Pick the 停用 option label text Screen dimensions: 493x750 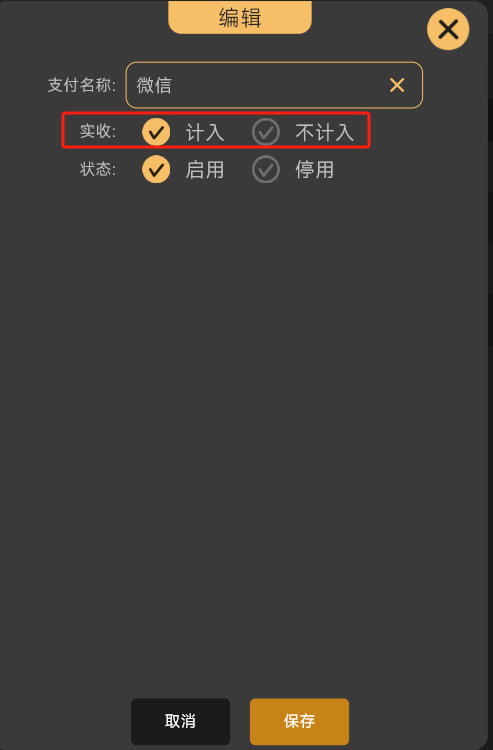pos(314,170)
